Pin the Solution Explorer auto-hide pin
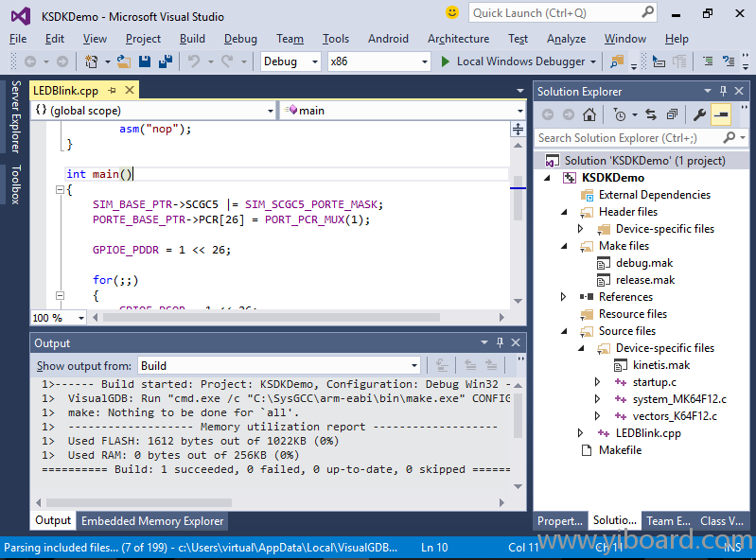 click(x=723, y=91)
